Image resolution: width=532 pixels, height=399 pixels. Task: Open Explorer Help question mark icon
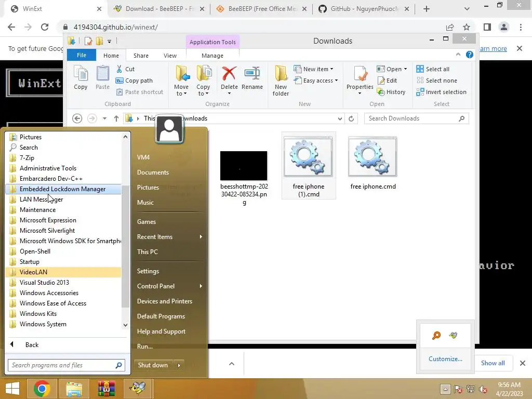click(x=470, y=55)
